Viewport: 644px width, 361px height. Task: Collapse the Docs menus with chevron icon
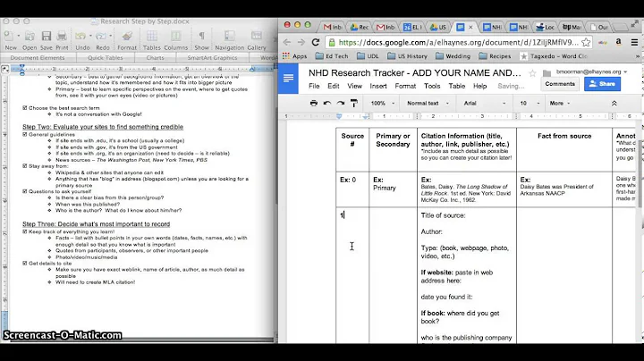point(614,104)
